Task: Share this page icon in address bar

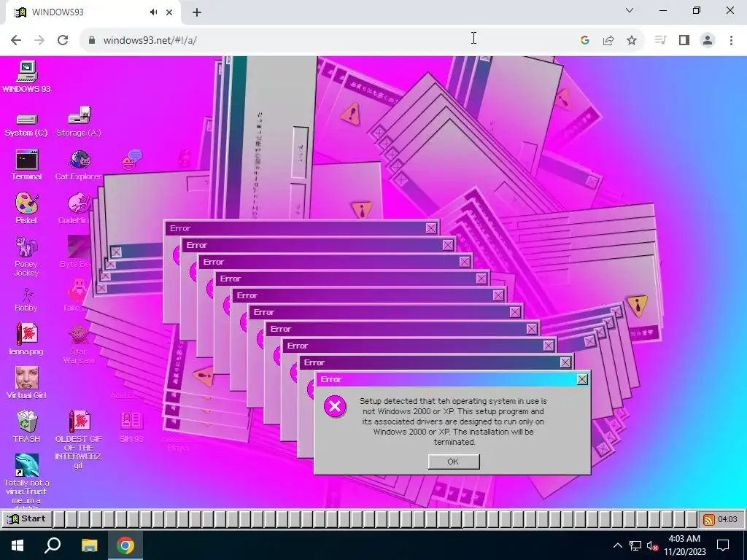Action: tap(608, 41)
